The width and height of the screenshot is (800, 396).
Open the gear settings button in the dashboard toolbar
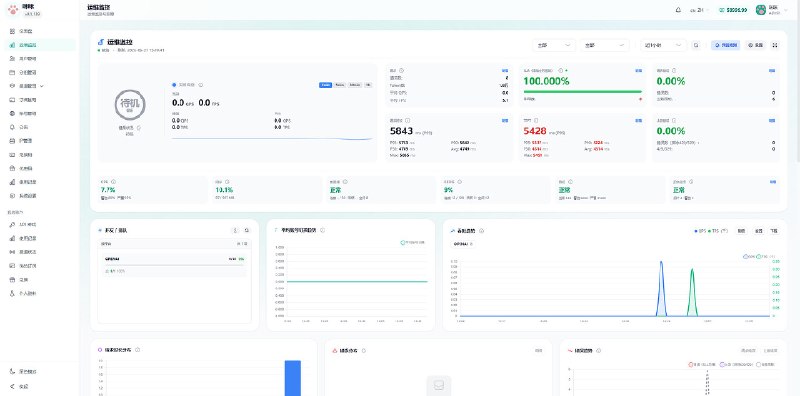click(756, 45)
